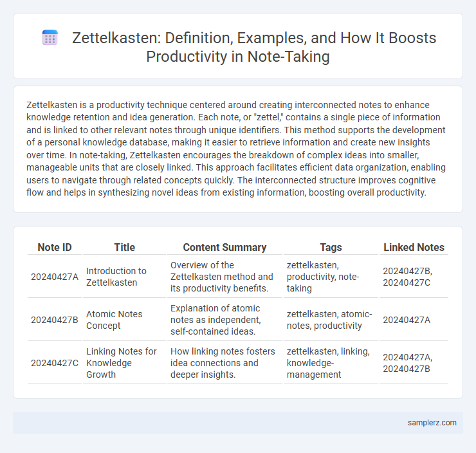Image resolution: width=476 pixels, height=453 pixels.
Task: Click the Zettelkasten description paragraph
Action: point(236,149)
